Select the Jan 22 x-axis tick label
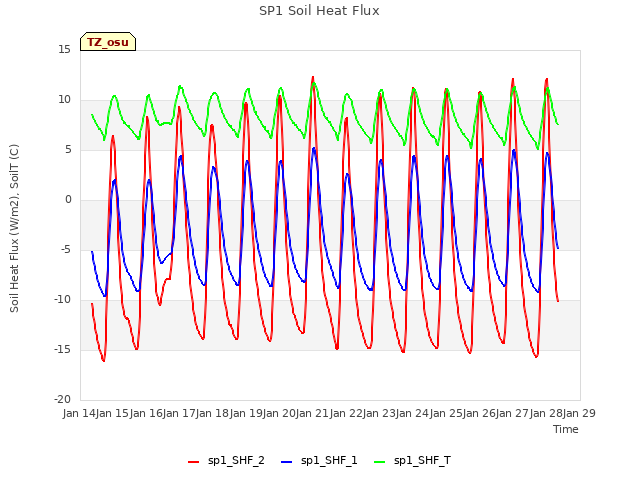Screen dimensions: 640x480 [346, 413]
